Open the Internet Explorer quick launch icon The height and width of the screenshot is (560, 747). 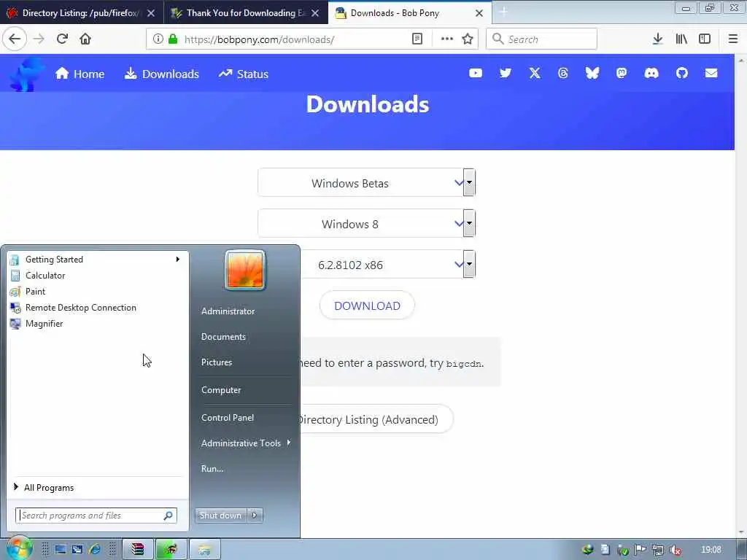[94, 550]
